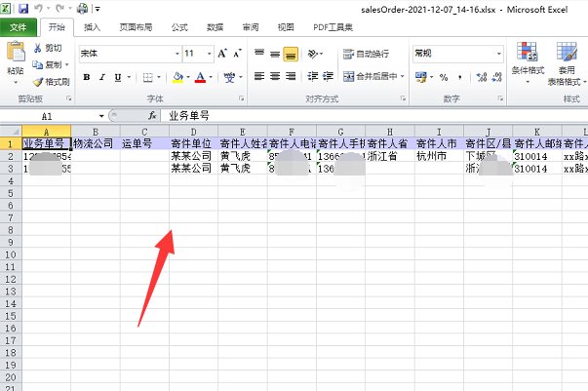Open Font group dialog launcher
The image size is (588, 391).
click(241, 98)
